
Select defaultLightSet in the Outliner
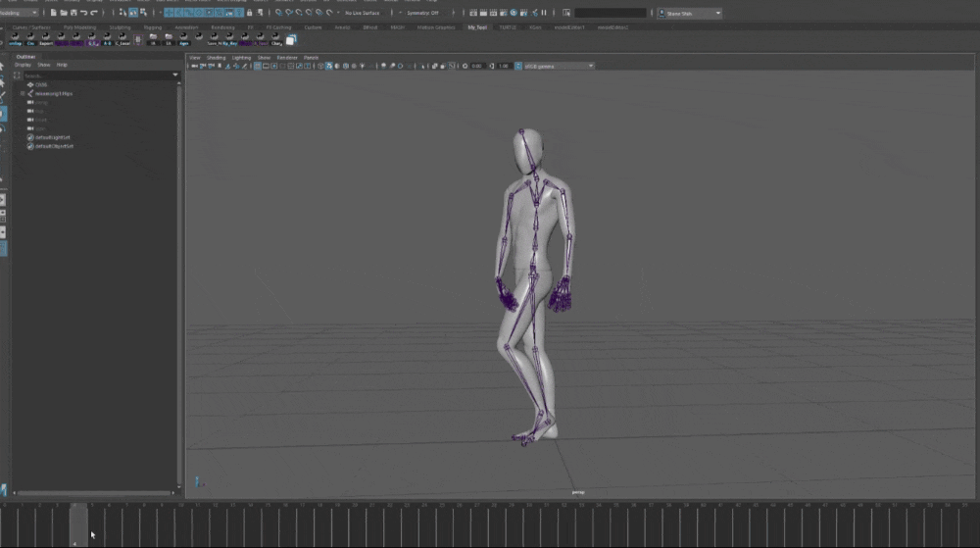(x=55, y=137)
